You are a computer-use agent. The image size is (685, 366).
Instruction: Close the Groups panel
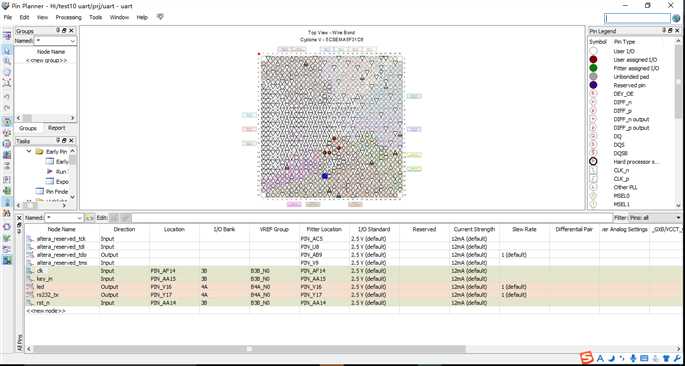point(72,31)
